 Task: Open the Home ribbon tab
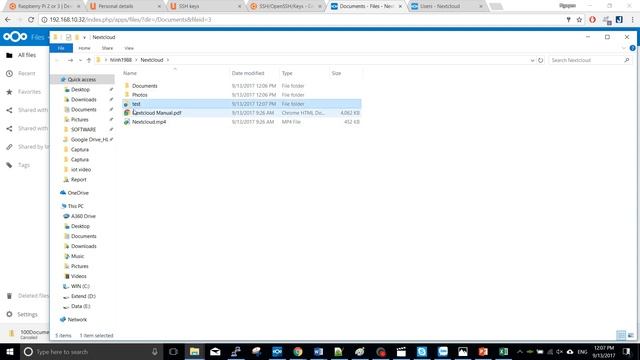84,48
